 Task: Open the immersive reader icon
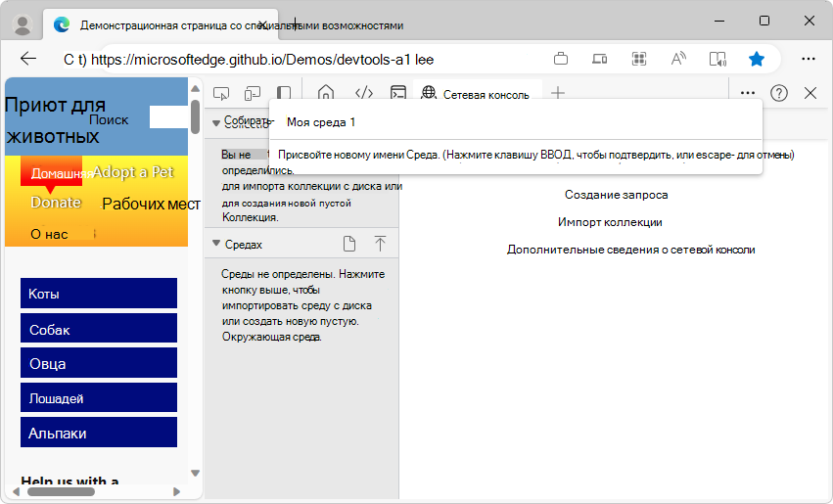(x=717, y=59)
